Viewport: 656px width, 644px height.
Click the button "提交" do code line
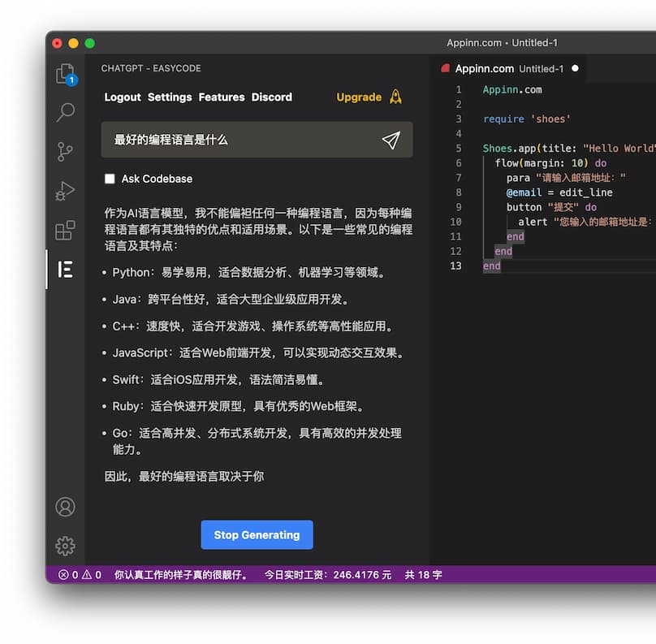click(x=551, y=207)
